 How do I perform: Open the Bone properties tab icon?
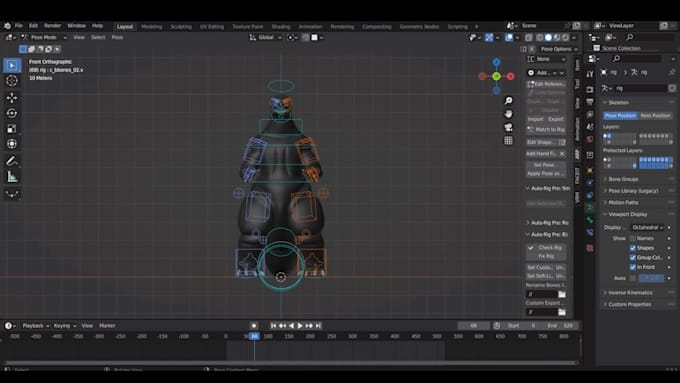tap(590, 220)
